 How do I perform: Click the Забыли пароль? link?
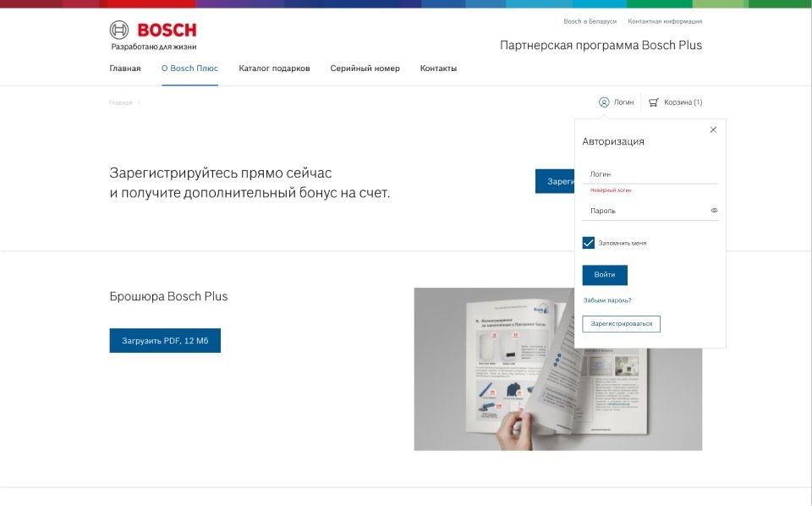coord(607,300)
